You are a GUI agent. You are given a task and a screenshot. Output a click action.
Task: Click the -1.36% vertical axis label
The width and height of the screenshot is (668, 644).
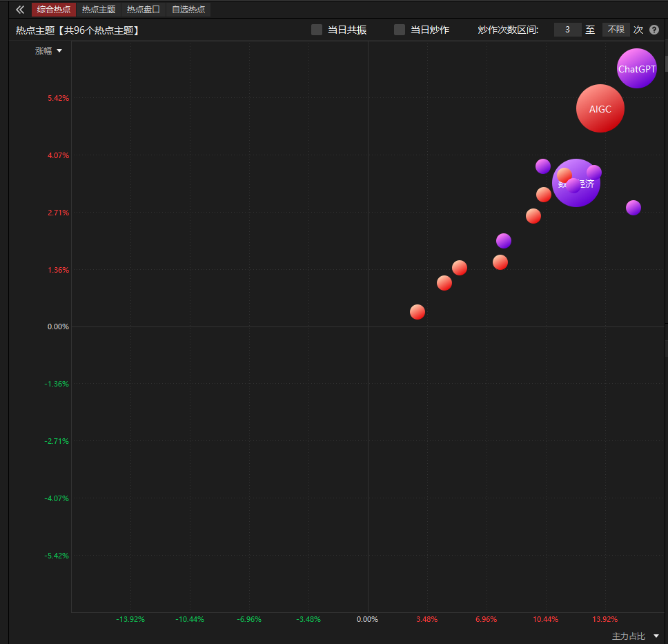56,384
